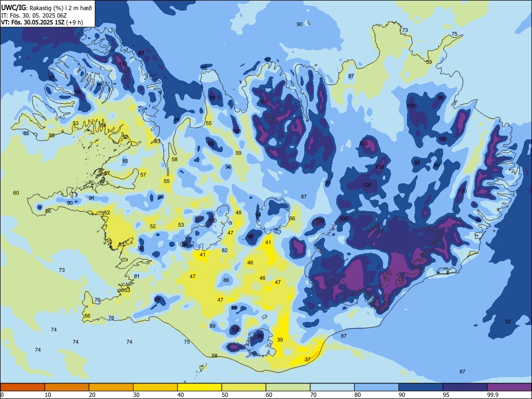Click the 'VT: Fös. 30.05.2025 15Z (+9 h)' line
This screenshot has height=399, width=532.
coord(42,22)
